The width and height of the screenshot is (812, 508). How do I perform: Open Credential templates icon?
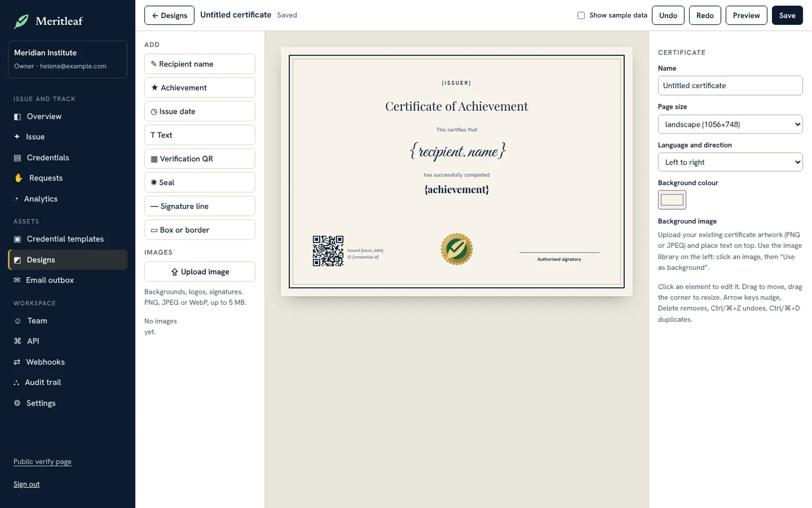[x=17, y=239]
